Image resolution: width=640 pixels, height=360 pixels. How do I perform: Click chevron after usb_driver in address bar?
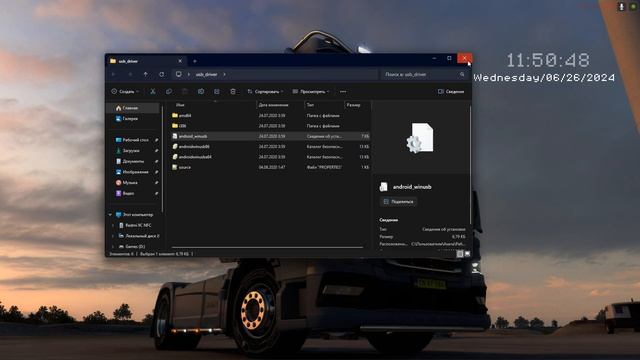(224, 74)
